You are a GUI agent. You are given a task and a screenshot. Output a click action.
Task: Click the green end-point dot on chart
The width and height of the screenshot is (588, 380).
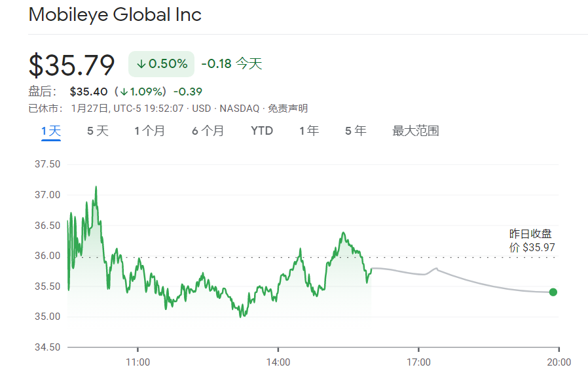[553, 292]
